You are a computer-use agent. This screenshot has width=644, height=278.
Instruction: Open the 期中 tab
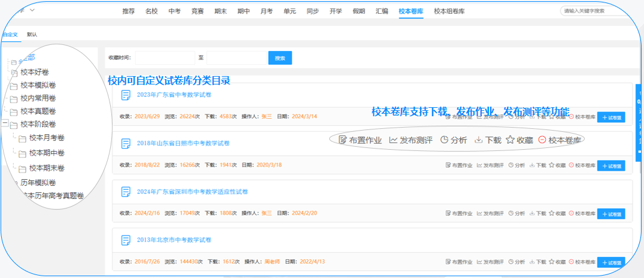point(244,11)
